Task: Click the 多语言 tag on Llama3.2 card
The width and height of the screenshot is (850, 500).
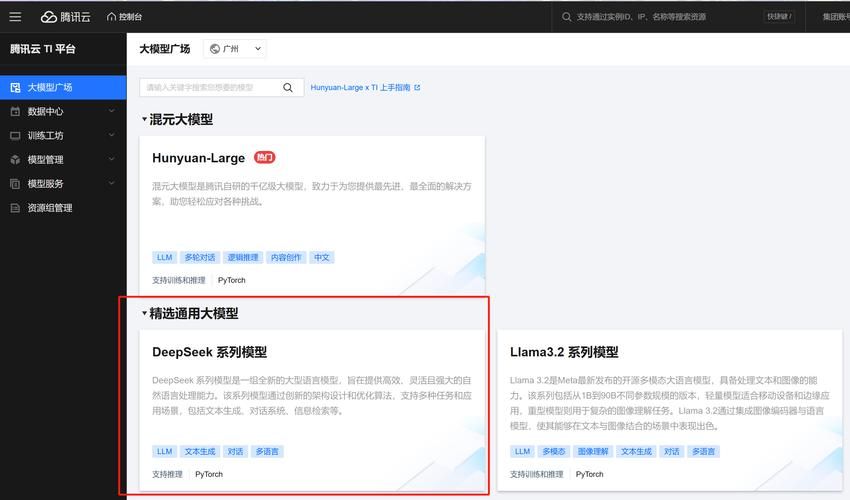Action: (x=704, y=451)
